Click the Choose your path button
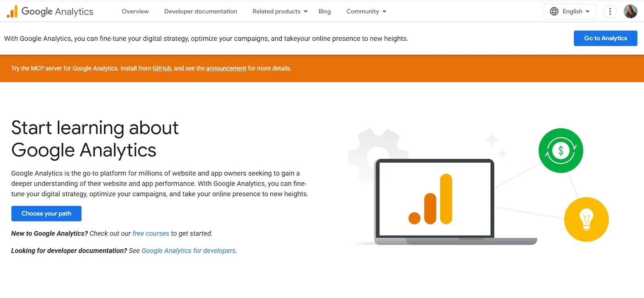Image resolution: width=644 pixels, height=298 pixels. point(46,214)
